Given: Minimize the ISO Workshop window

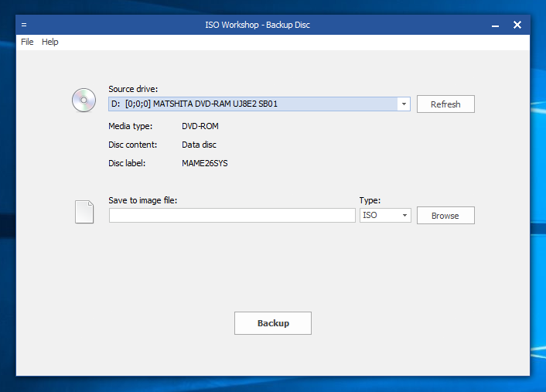Looking at the screenshot, I should pos(495,25).
